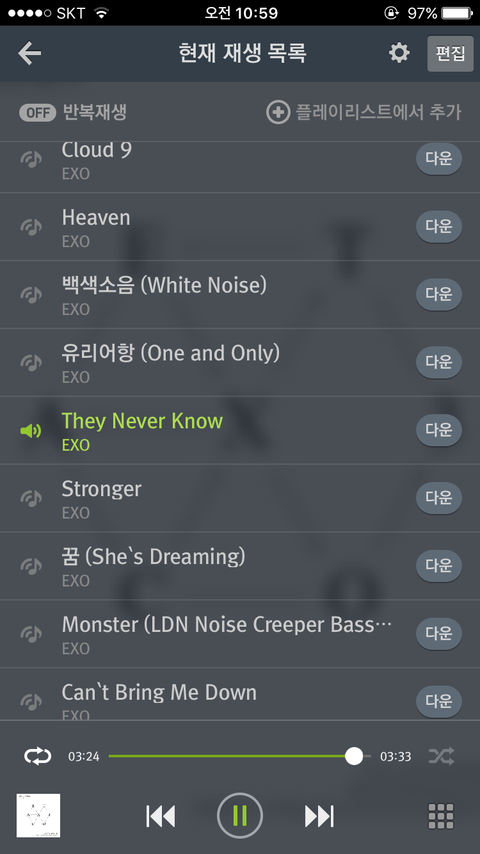Skip to the next track
This screenshot has height=854, width=480.
pos(319,816)
